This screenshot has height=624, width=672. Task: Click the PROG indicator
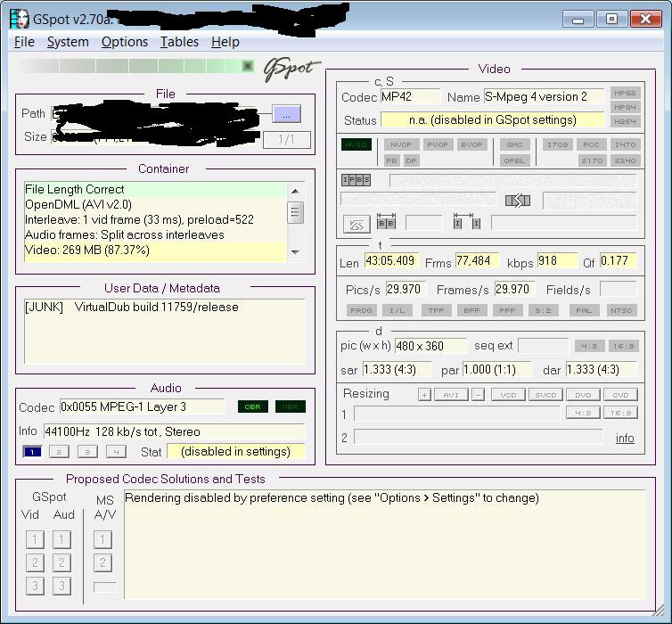361,310
